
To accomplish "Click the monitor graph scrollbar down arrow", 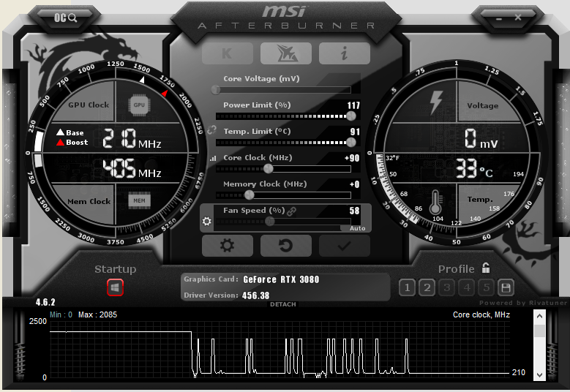I will tap(539, 375).
